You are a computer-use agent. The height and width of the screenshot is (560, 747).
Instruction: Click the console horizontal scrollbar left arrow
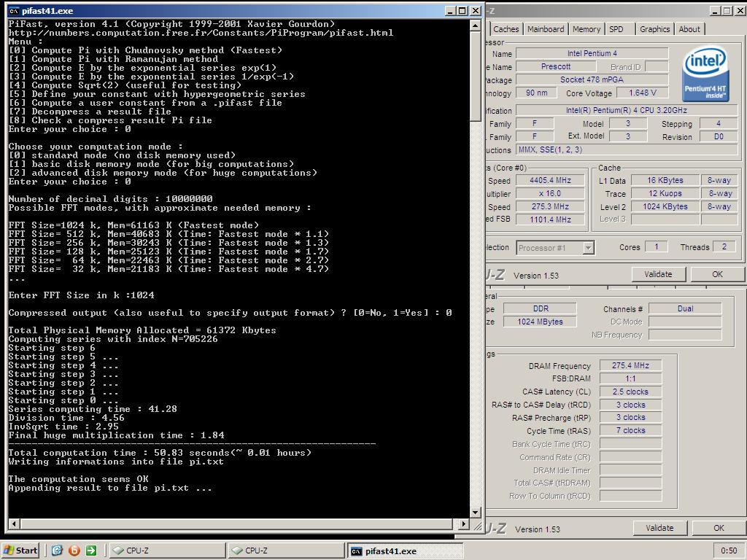(x=14, y=524)
